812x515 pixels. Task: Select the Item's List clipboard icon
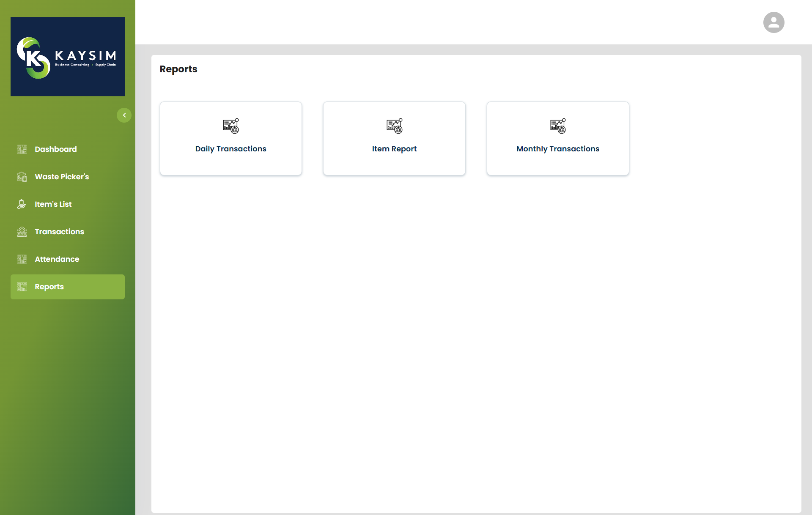22,204
